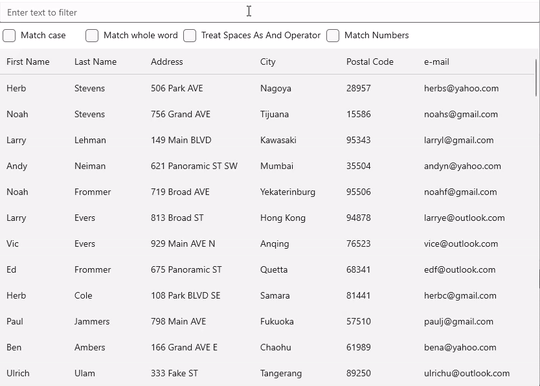540x386 pixels.
Task: Click the Address column header
Action: [x=167, y=62]
